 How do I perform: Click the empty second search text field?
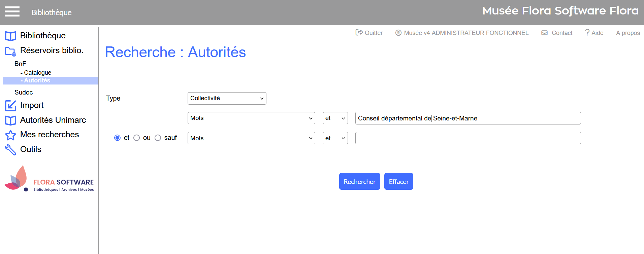click(x=468, y=138)
